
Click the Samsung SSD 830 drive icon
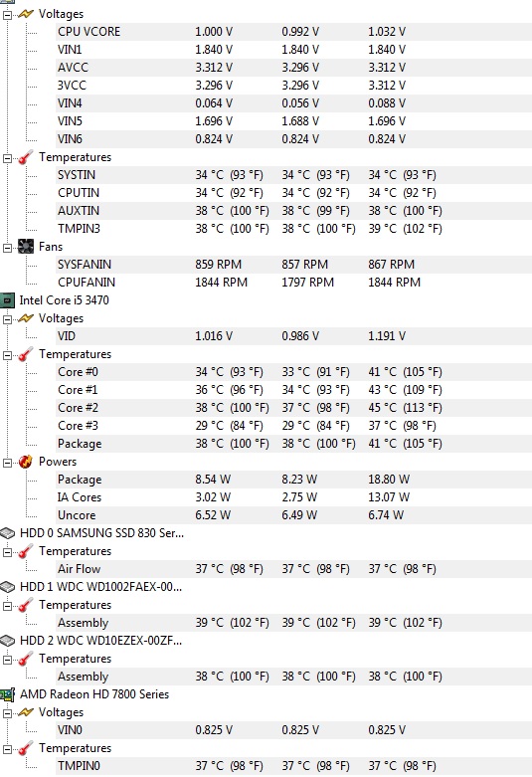7,533
